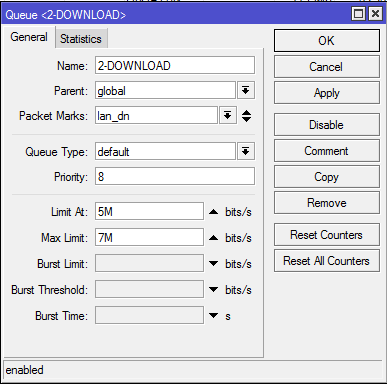Expand the Burst Time field arrow
The height and width of the screenshot is (384, 387).
213,315
